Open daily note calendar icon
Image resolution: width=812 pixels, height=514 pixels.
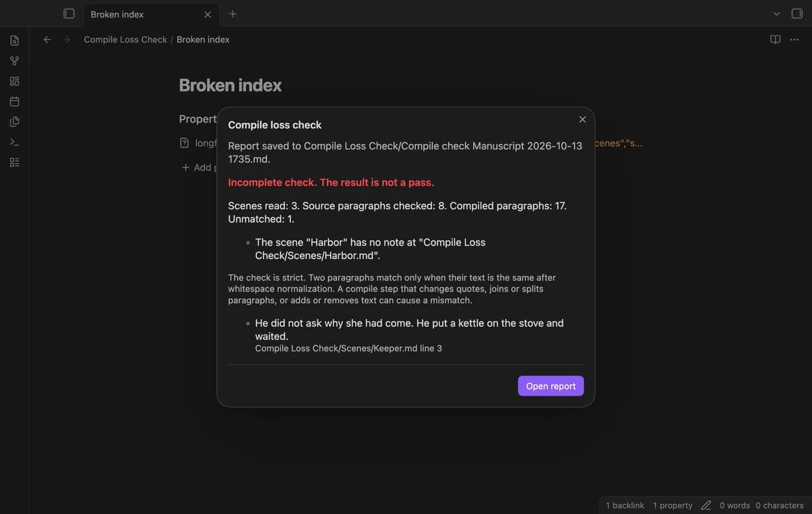[x=14, y=101]
